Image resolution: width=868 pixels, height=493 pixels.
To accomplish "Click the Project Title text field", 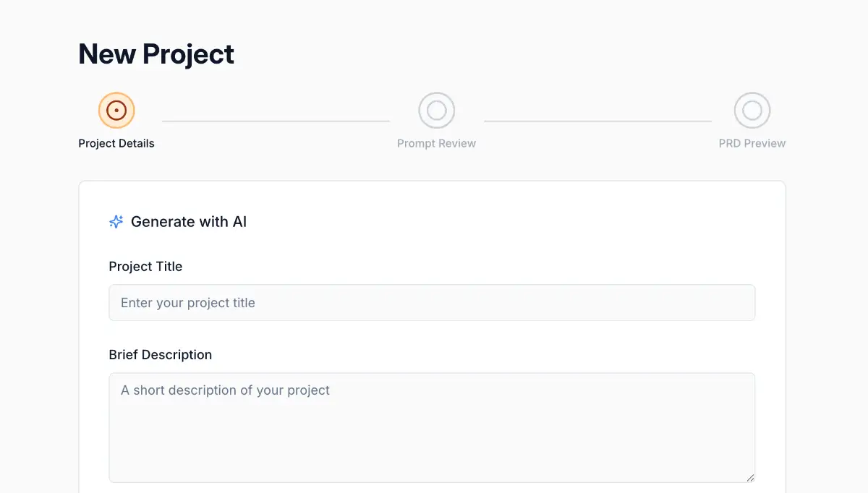I will (x=432, y=302).
